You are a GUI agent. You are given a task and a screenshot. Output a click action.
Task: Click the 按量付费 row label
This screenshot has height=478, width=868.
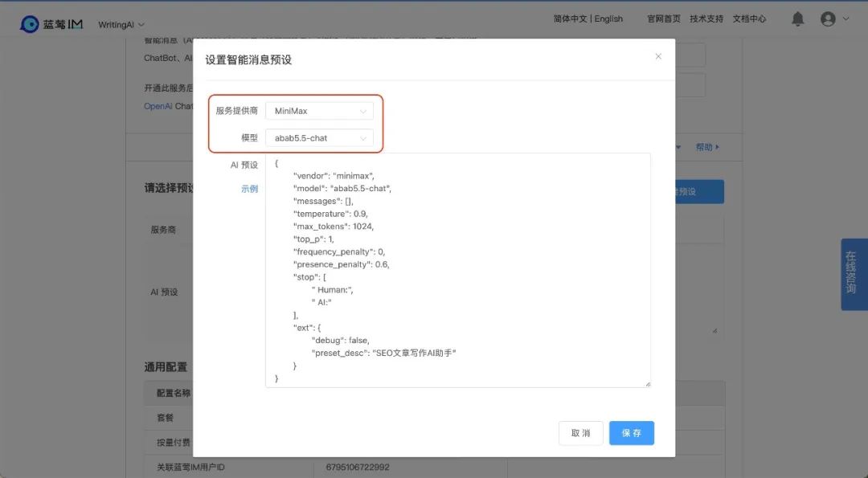pyautogui.click(x=174, y=443)
